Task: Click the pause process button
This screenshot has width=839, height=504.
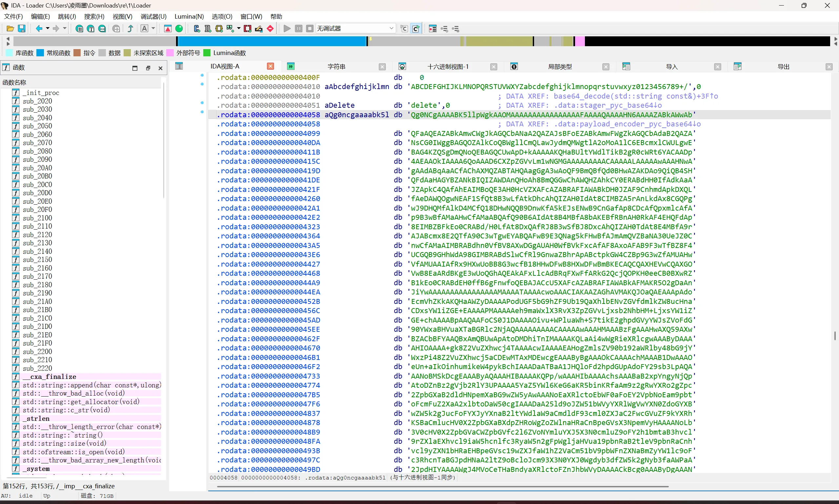Action: click(298, 28)
